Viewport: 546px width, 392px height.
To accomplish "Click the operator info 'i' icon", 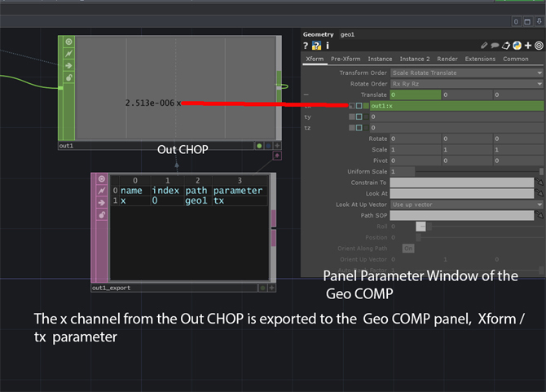I will 328,46.
